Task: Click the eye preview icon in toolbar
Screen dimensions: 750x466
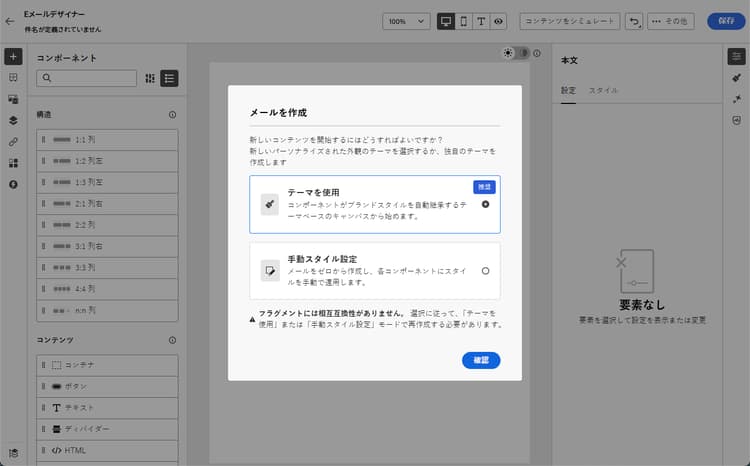Action: coord(498,21)
